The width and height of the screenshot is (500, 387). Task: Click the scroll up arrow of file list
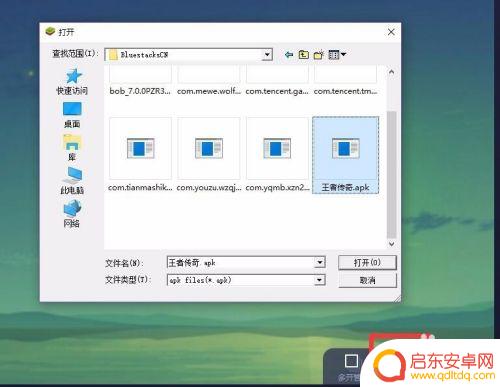(x=391, y=72)
